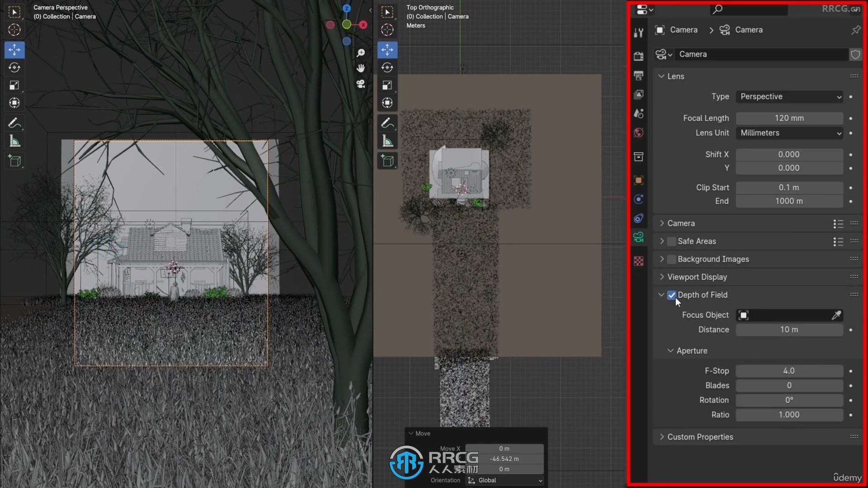The image size is (868, 488).
Task: Open the Collection properties tab
Action: point(638,157)
